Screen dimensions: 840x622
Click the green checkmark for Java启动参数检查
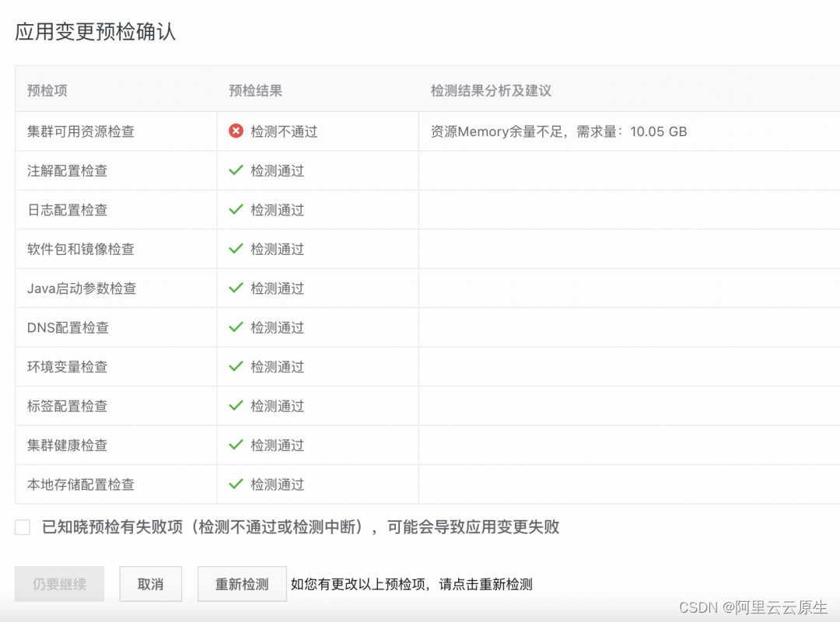pyautogui.click(x=236, y=288)
